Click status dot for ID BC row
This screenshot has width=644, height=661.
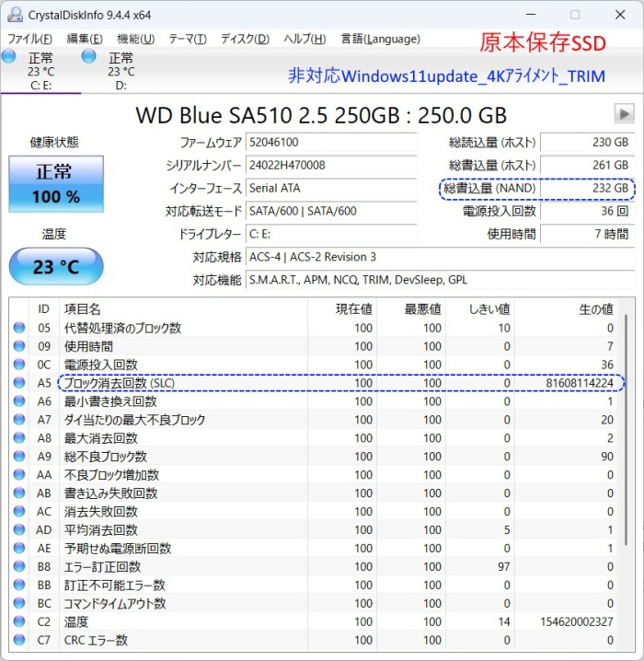(x=19, y=603)
